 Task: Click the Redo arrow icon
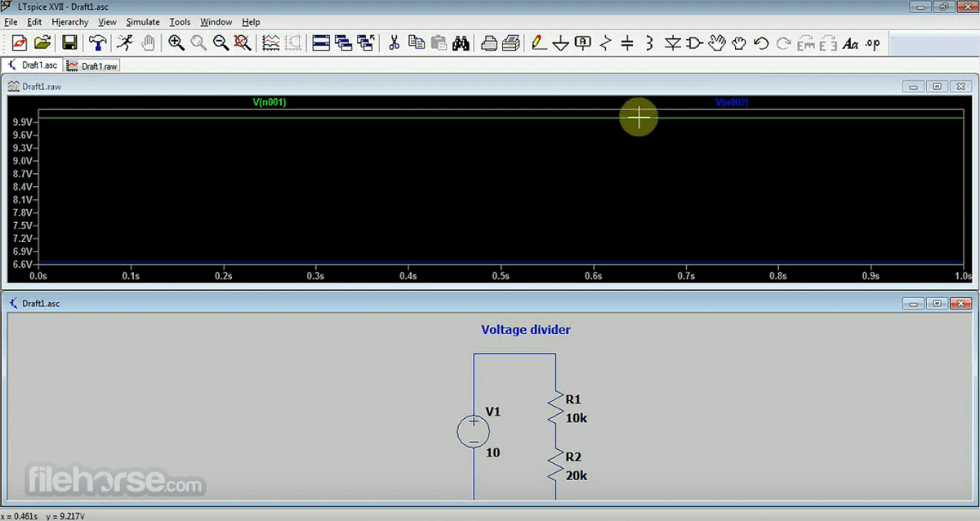click(783, 43)
